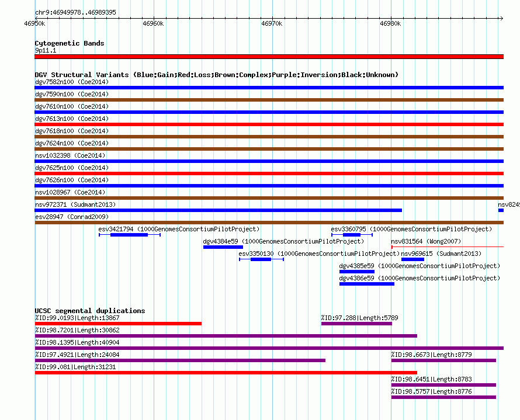520x420 pixels.
Task: Select the 9p11.1 cytogenetic band bar
Action: tap(269, 57)
